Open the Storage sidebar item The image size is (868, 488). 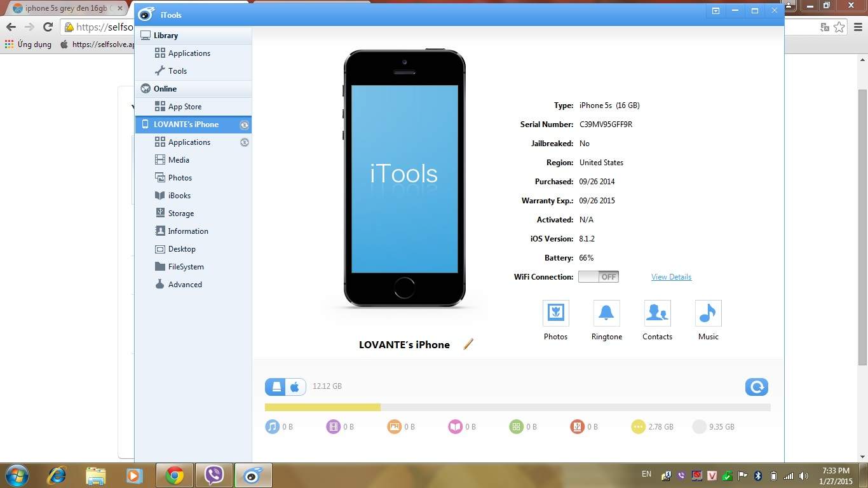coord(193,213)
